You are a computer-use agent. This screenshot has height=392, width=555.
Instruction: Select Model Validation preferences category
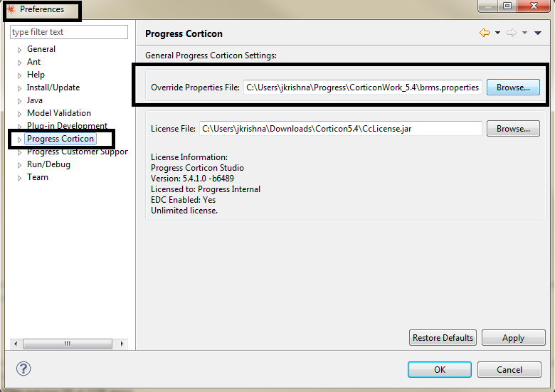click(59, 113)
